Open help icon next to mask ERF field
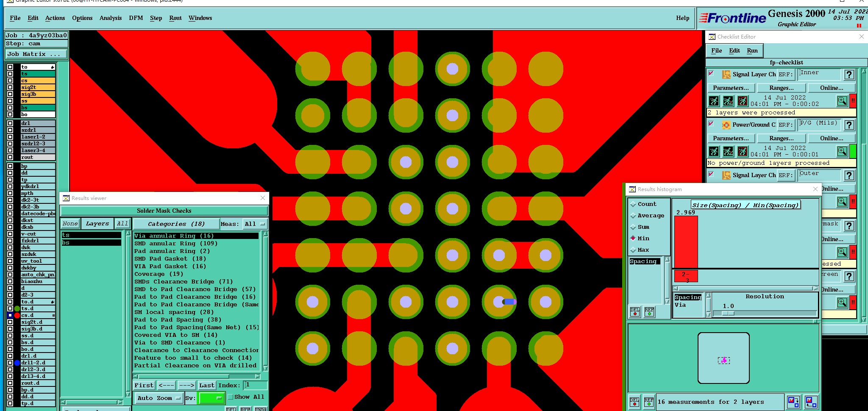Viewport: 868px width, 411px height. 849,226
